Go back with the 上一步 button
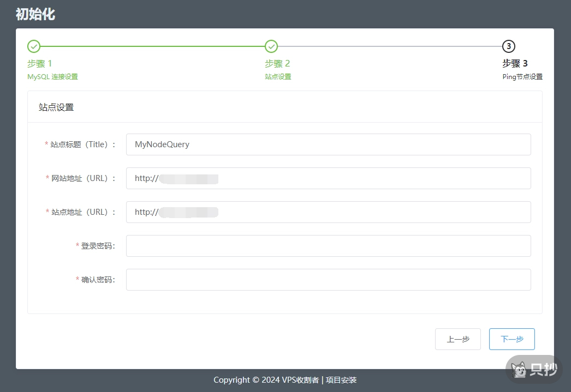 pyautogui.click(x=457, y=339)
